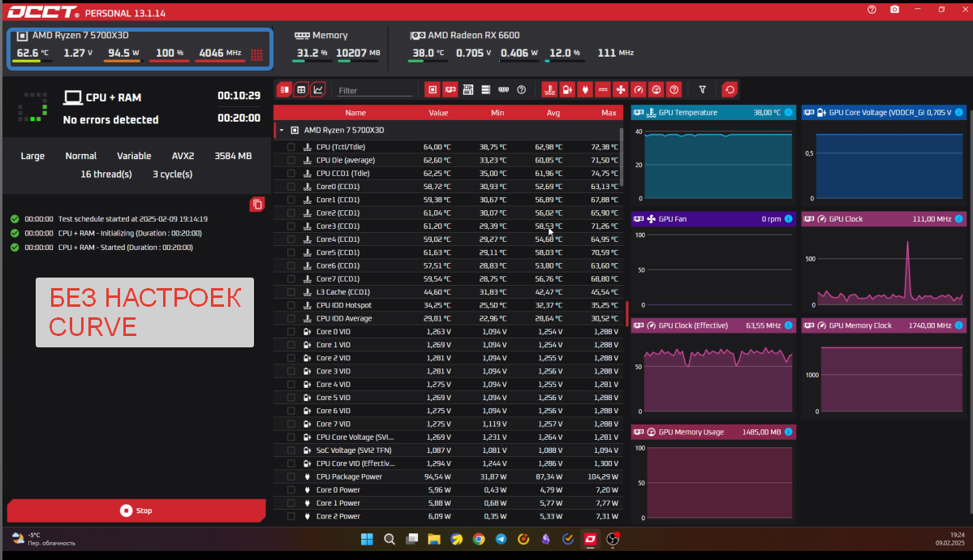Open the help icon in the title bar
This screenshot has width=973, height=560.
(x=872, y=9)
